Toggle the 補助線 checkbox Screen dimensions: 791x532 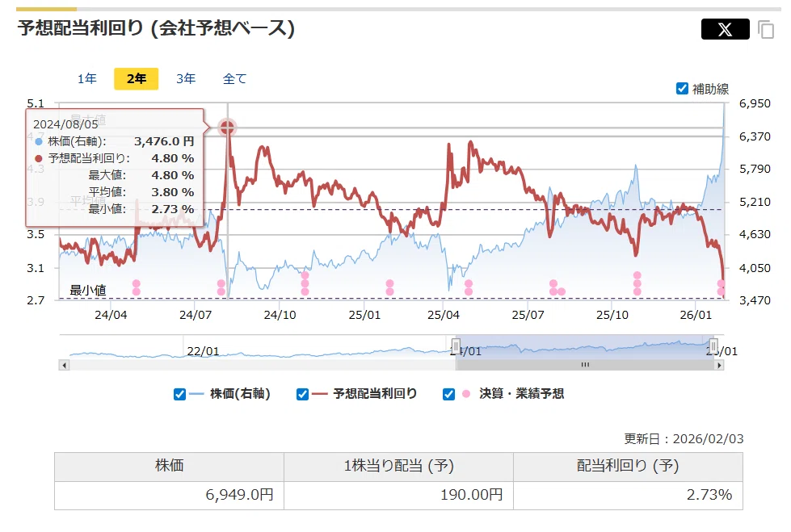(682, 89)
